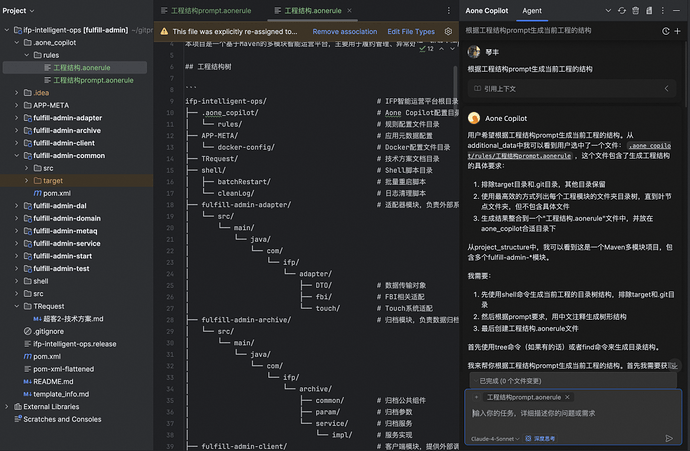Click the editor tabs three-dot menu
Viewport: 690px width, 451px height.
click(449, 11)
